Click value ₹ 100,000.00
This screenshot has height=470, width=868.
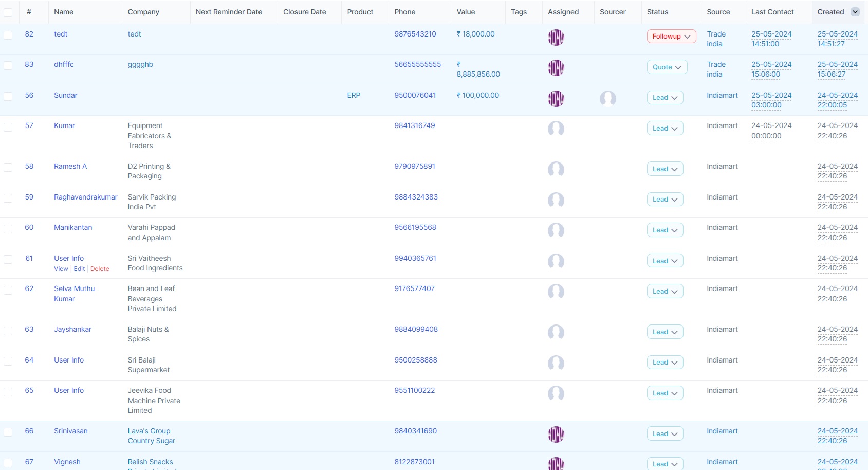[x=478, y=95]
